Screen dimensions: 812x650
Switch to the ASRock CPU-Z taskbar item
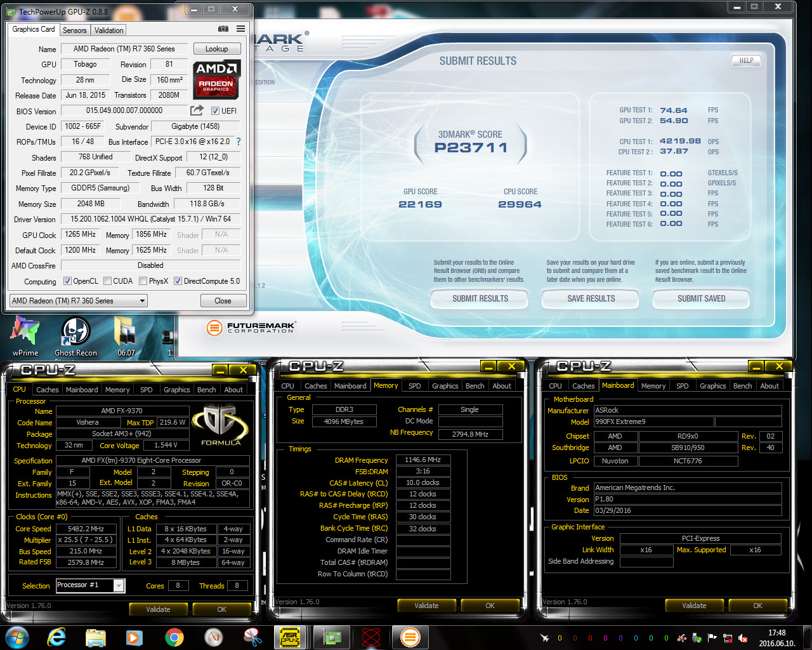pyautogui.click(x=290, y=637)
